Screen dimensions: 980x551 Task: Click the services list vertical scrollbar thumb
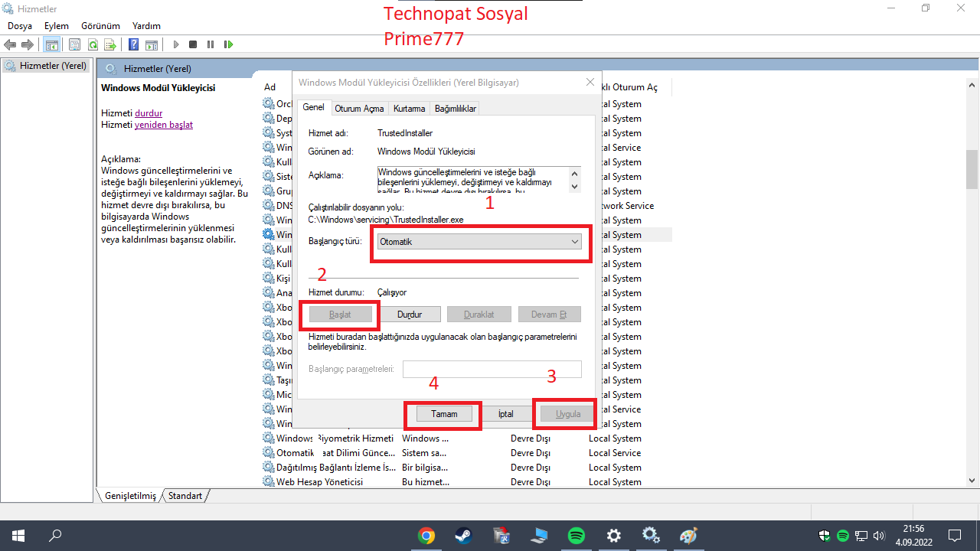coord(972,169)
